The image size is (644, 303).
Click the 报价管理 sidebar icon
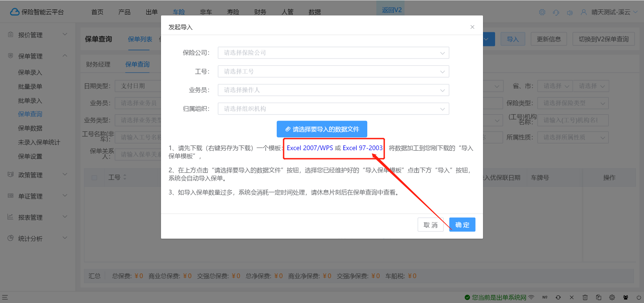pos(10,34)
